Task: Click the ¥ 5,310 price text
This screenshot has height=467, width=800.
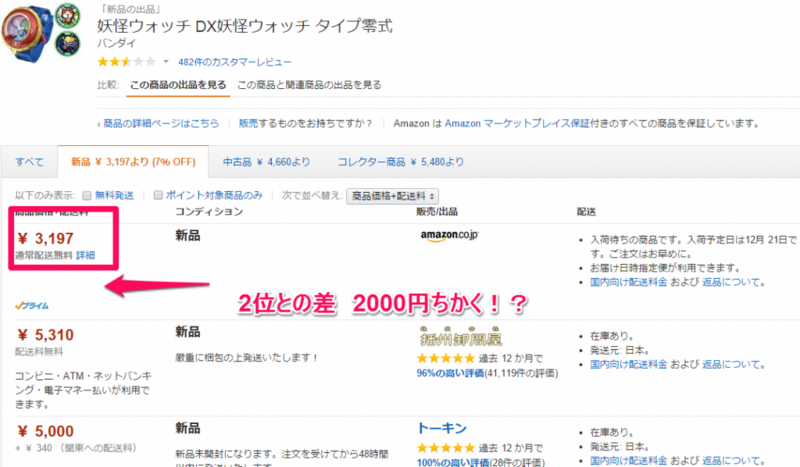Action: point(45,335)
